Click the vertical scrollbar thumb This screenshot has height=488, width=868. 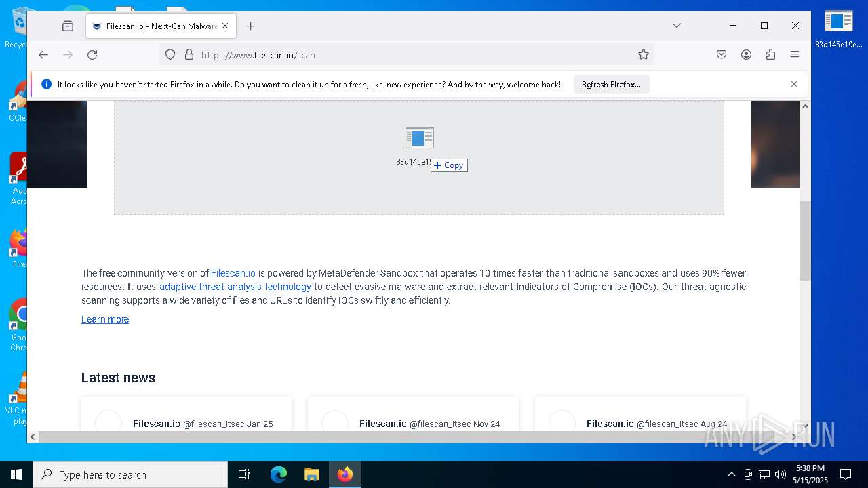[805, 241]
